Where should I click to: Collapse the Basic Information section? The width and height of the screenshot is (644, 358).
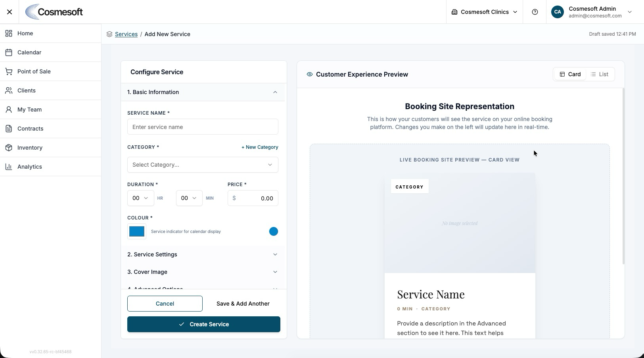point(203,92)
